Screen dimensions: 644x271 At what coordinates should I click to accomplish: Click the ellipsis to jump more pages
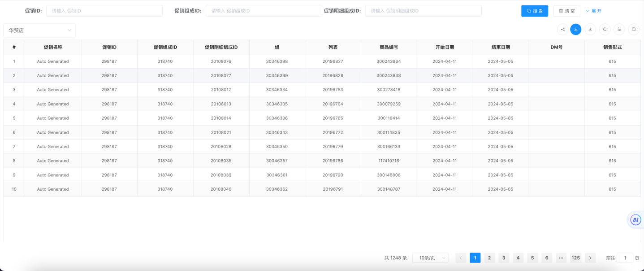[x=561, y=258]
